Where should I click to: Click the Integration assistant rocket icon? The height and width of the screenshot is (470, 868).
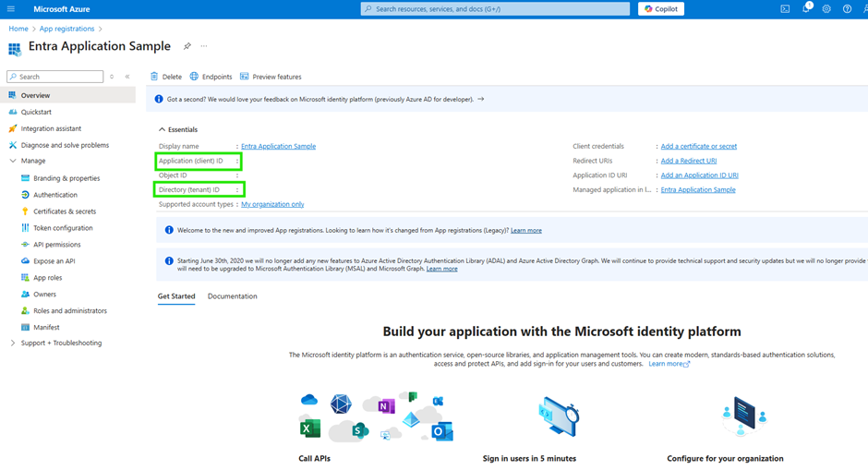13,128
